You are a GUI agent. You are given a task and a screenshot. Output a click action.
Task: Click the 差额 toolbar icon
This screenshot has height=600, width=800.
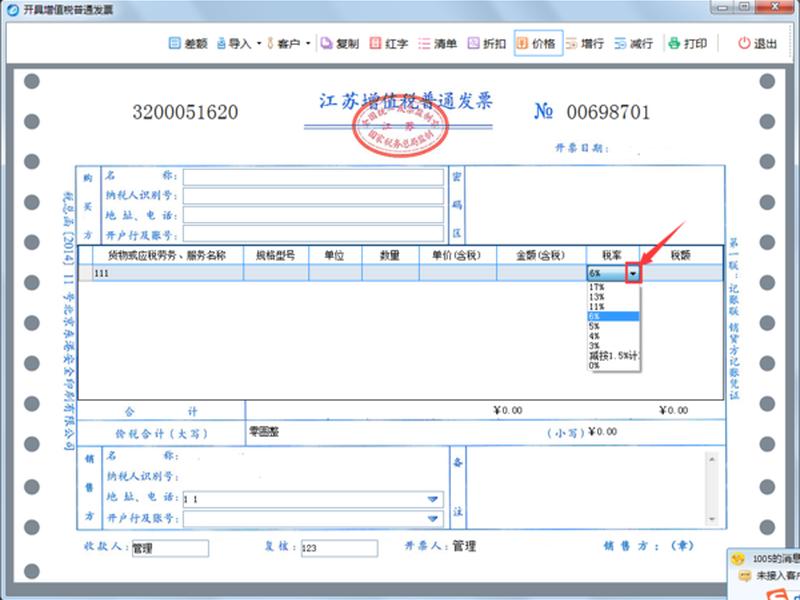click(174, 43)
